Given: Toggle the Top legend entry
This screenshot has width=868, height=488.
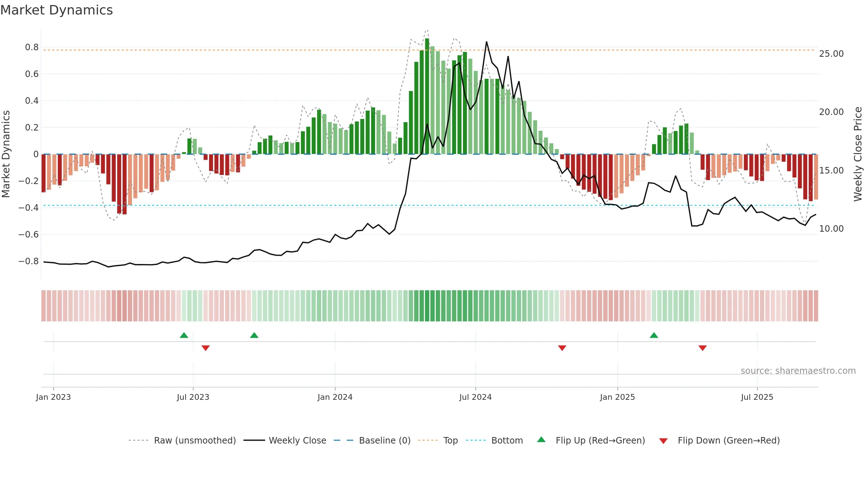Looking at the screenshot, I should pyautogui.click(x=438, y=440).
